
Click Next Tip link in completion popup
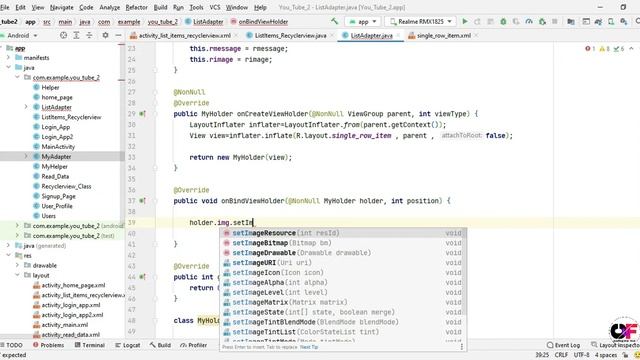309,347
